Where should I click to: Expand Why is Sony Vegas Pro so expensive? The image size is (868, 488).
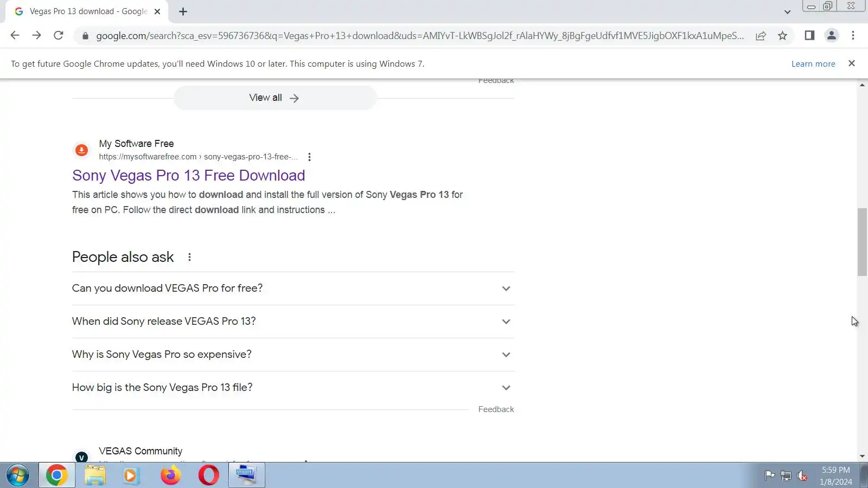click(x=293, y=355)
